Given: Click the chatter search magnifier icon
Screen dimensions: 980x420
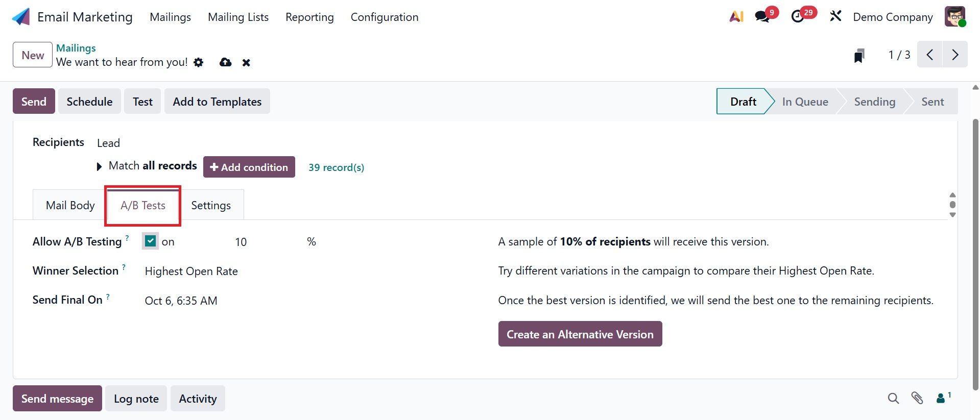Looking at the screenshot, I should 893,398.
